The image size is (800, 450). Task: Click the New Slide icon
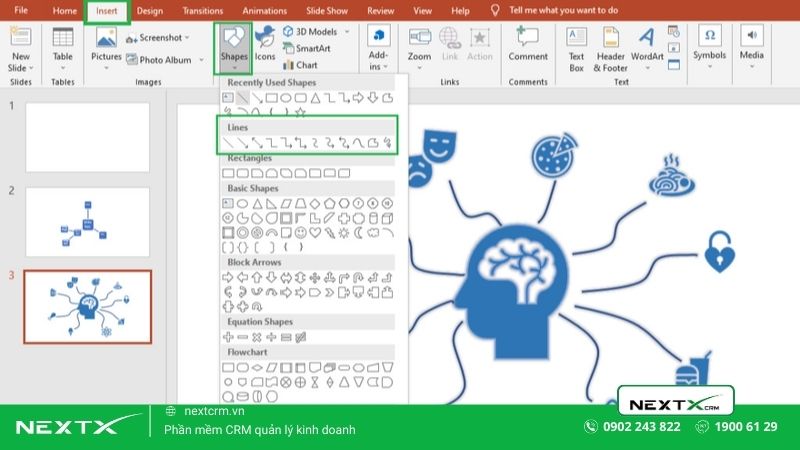click(20, 37)
